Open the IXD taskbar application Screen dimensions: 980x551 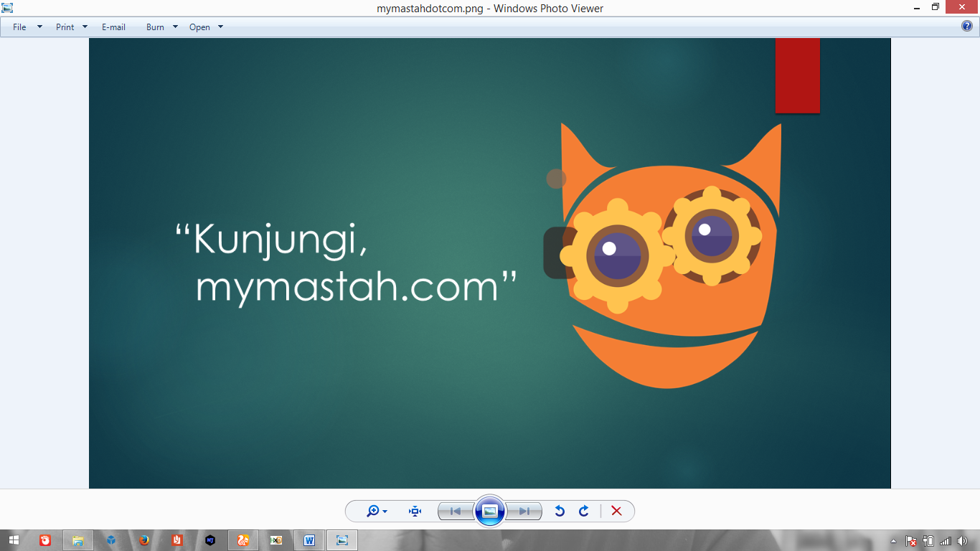(276, 540)
